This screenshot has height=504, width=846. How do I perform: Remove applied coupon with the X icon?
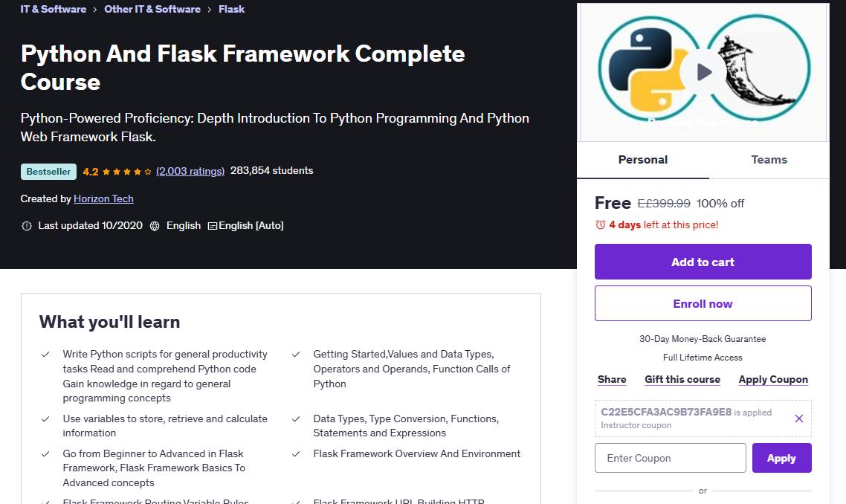tap(799, 419)
